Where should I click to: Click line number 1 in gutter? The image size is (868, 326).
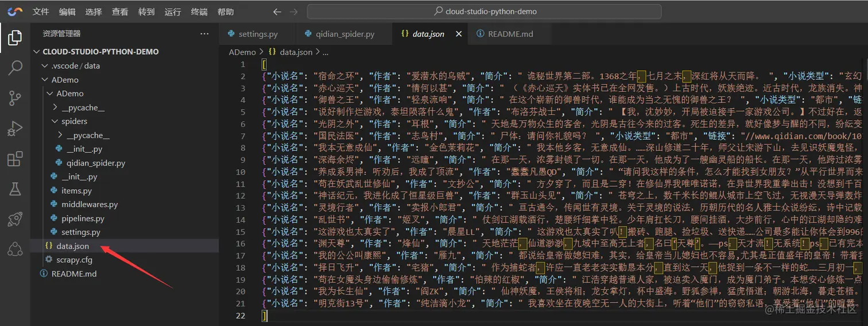243,64
